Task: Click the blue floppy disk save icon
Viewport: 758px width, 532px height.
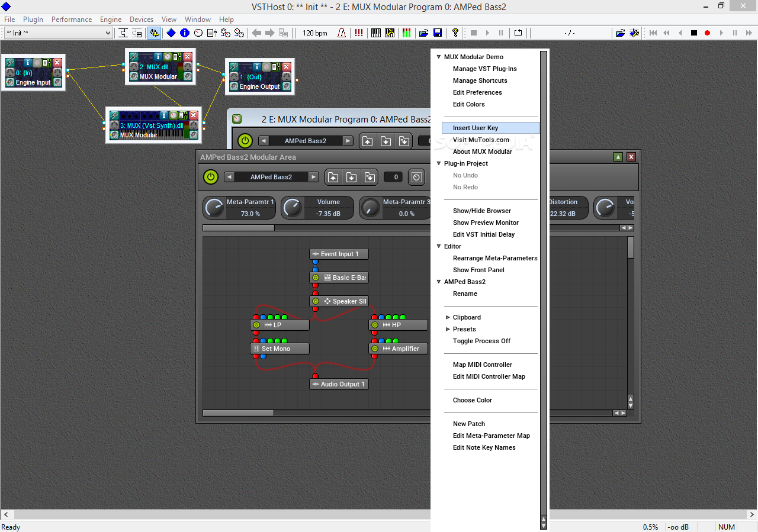Action: tap(438, 33)
